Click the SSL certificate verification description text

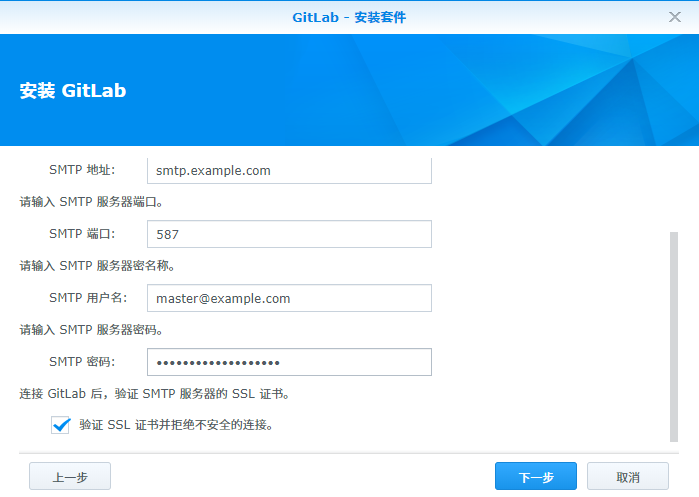tap(155, 394)
